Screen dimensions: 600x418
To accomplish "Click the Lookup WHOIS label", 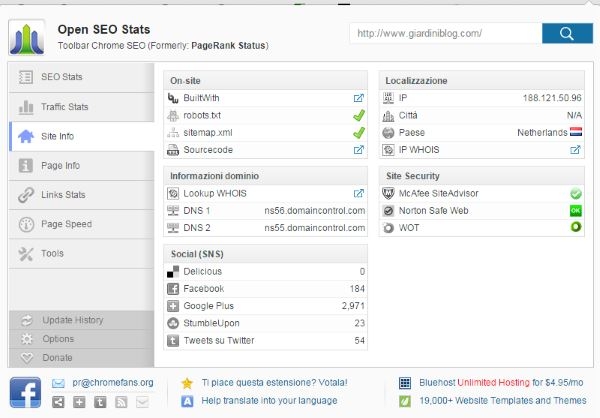I will 215,193.
